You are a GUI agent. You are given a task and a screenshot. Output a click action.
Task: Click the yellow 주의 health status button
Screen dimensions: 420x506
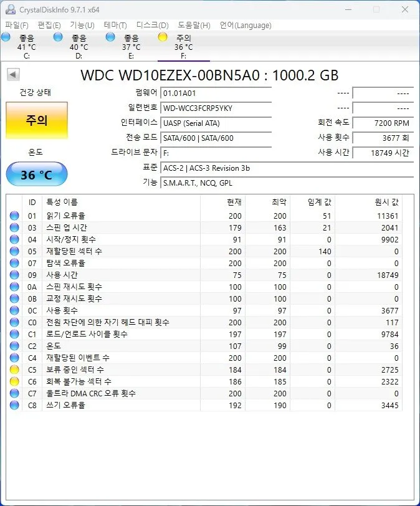click(37, 120)
